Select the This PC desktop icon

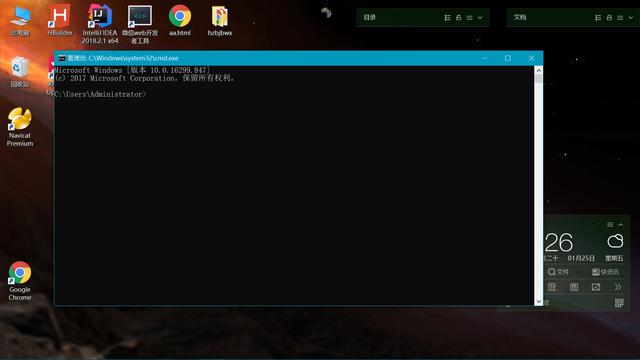pyautogui.click(x=20, y=21)
